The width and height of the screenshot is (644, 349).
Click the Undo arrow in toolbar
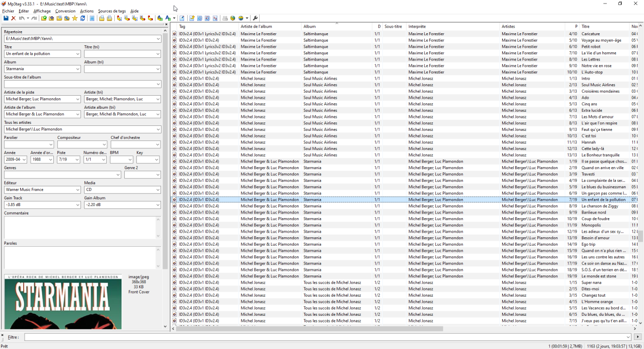[x=22, y=19]
